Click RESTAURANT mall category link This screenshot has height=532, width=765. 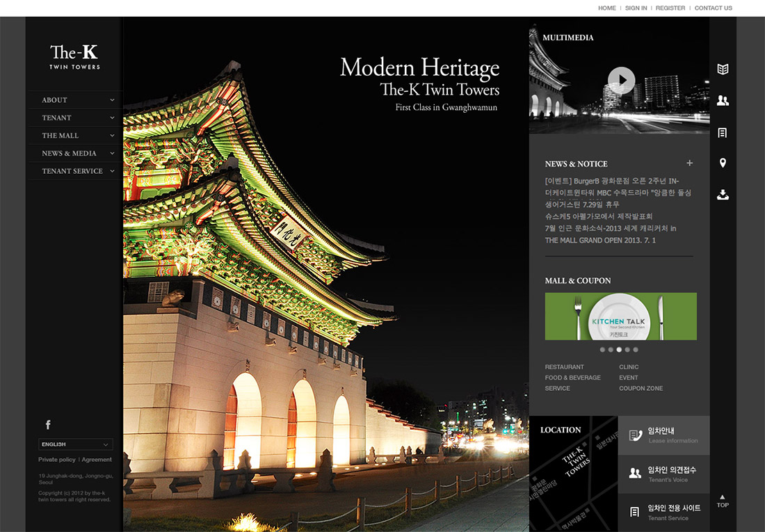[x=565, y=367]
